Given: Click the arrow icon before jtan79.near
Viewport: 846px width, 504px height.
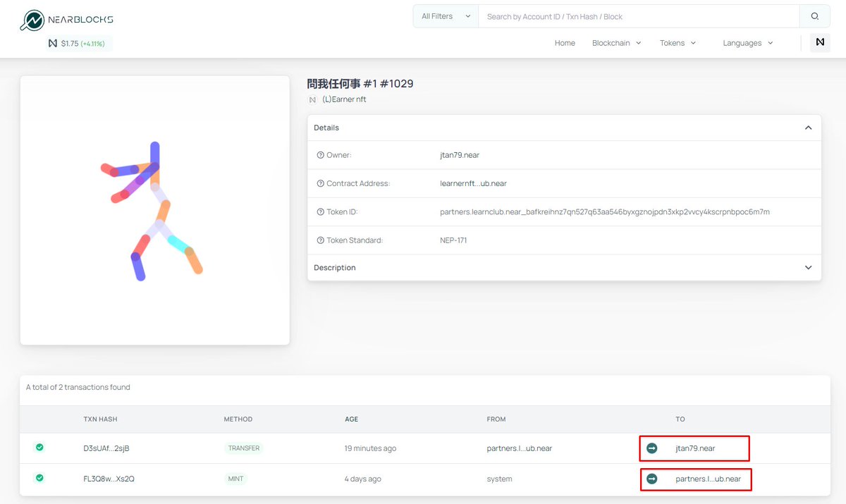Looking at the screenshot, I should pyautogui.click(x=651, y=448).
